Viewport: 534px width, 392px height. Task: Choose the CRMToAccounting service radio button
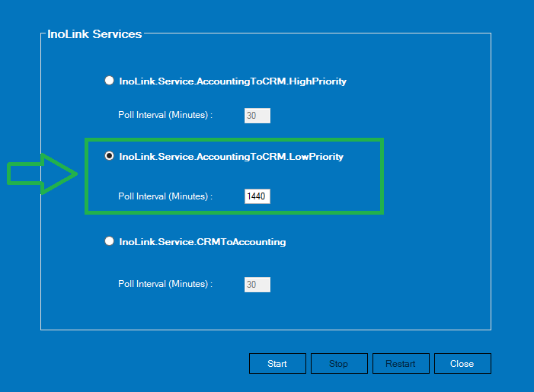pyautogui.click(x=109, y=241)
